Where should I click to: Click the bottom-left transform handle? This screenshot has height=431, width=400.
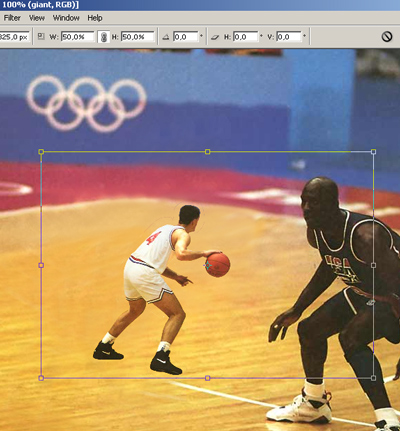pyautogui.click(x=41, y=378)
